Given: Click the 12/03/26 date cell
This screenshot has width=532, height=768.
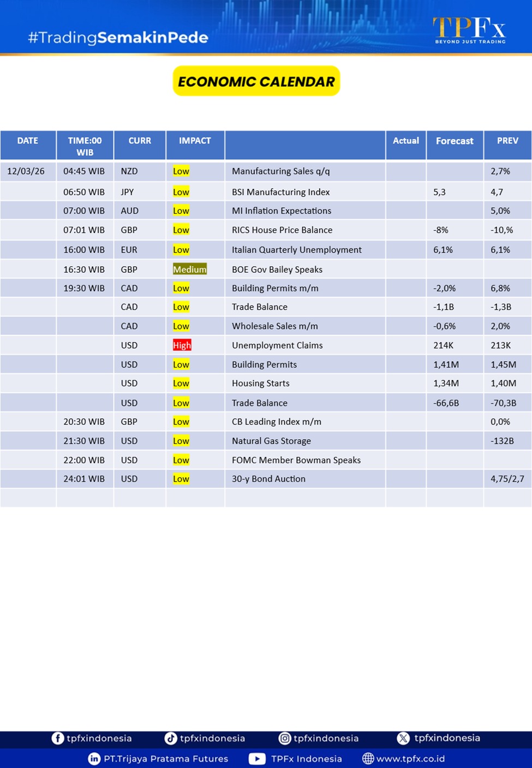Looking at the screenshot, I should pyautogui.click(x=26, y=171).
